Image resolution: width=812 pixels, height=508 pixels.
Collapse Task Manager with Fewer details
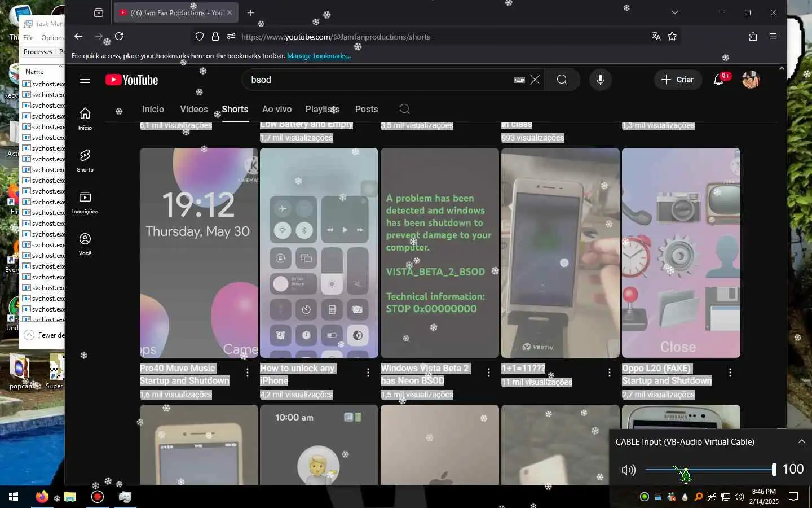tap(44, 335)
